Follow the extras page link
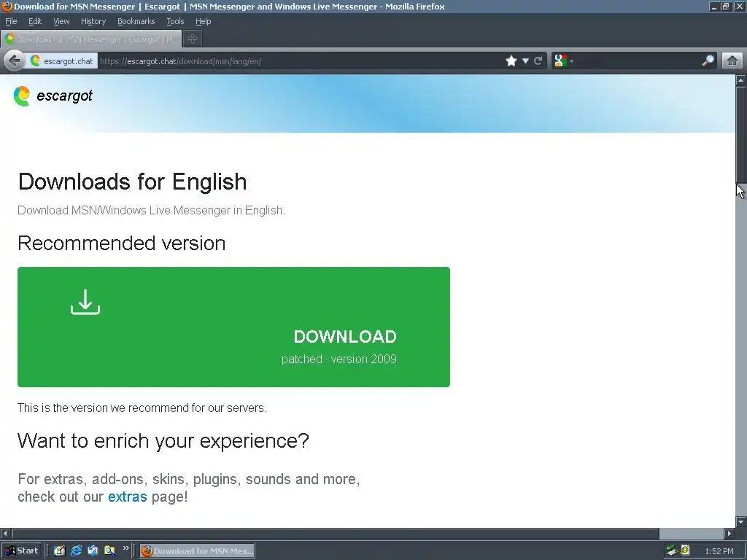Viewport: 747px width, 560px height. 127,497
